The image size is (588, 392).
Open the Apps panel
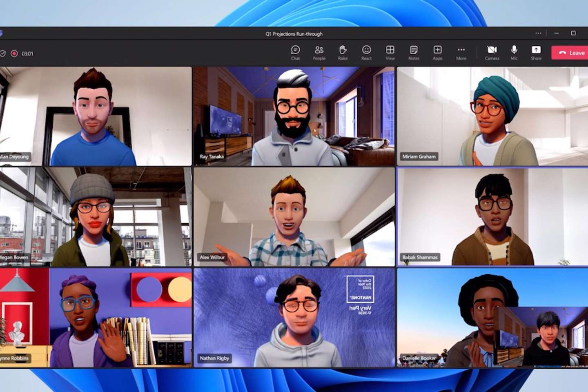tap(437, 53)
